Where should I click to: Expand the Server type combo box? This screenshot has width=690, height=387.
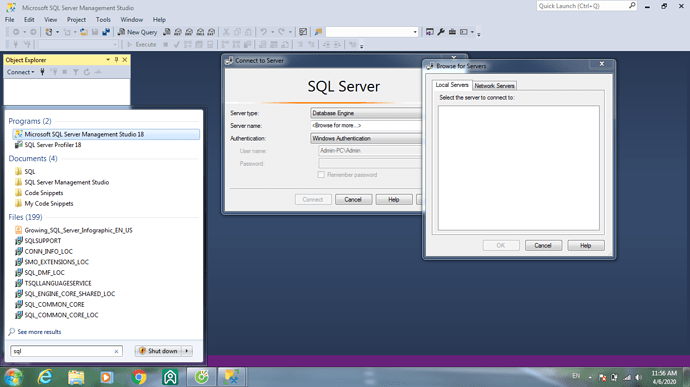tap(365, 113)
